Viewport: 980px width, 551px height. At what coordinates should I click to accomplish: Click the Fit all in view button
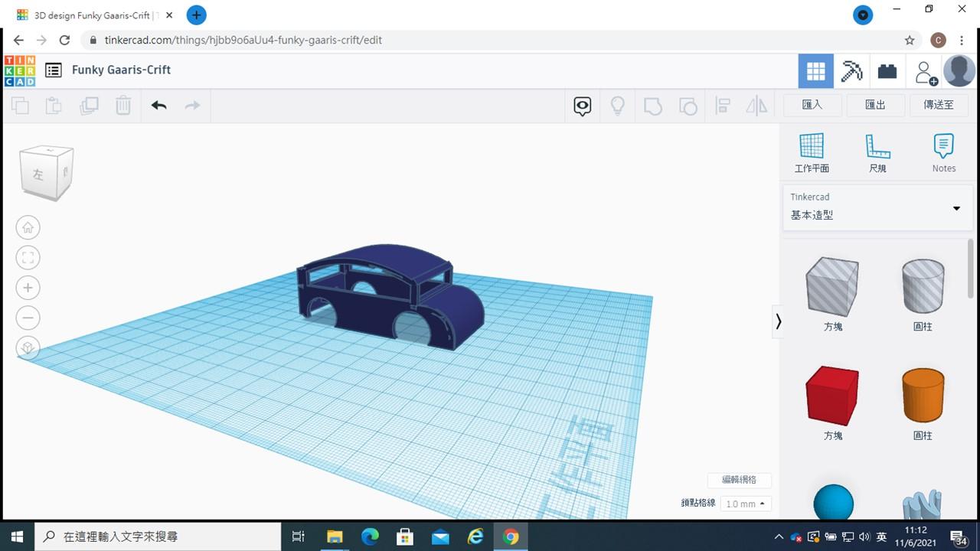(28, 258)
